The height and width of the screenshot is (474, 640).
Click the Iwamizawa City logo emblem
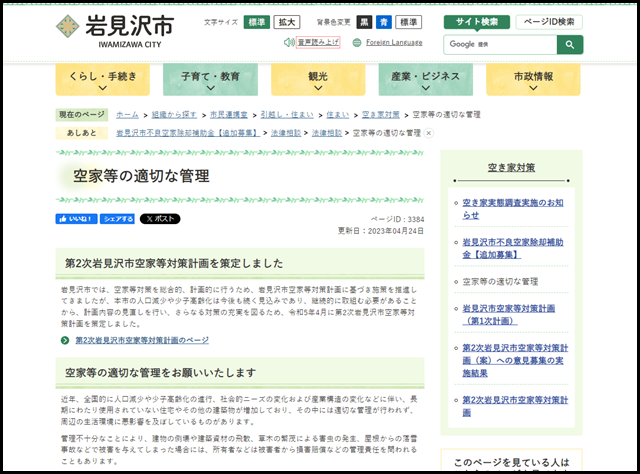coord(67,27)
